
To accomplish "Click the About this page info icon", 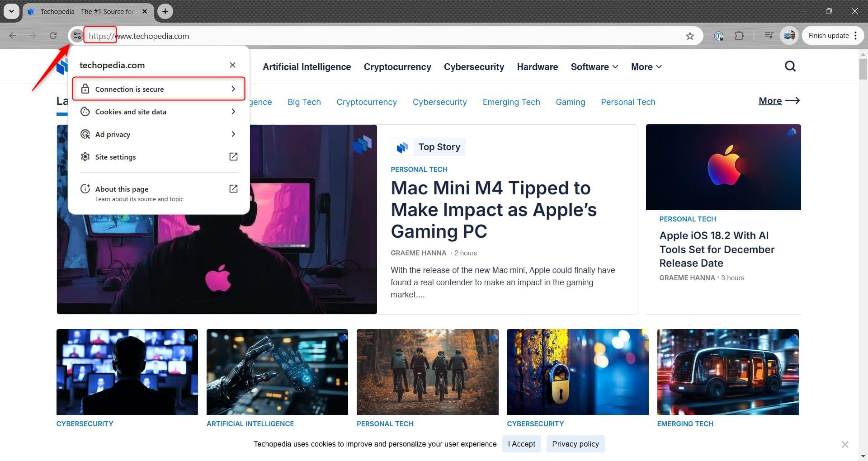I will pos(85,189).
